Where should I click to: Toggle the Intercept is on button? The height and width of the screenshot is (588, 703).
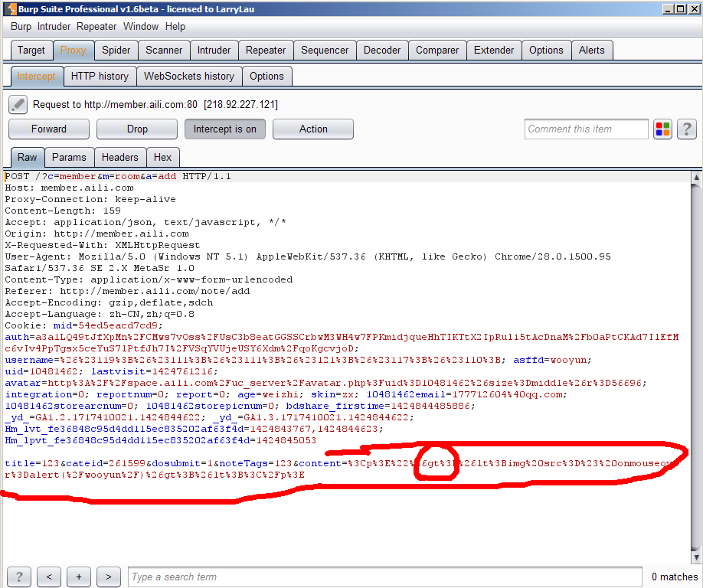click(x=224, y=129)
